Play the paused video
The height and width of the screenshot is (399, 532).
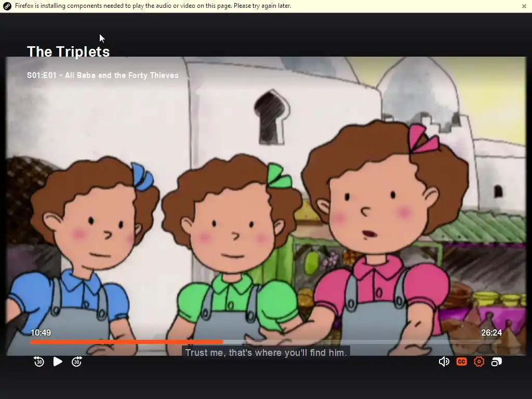58,362
